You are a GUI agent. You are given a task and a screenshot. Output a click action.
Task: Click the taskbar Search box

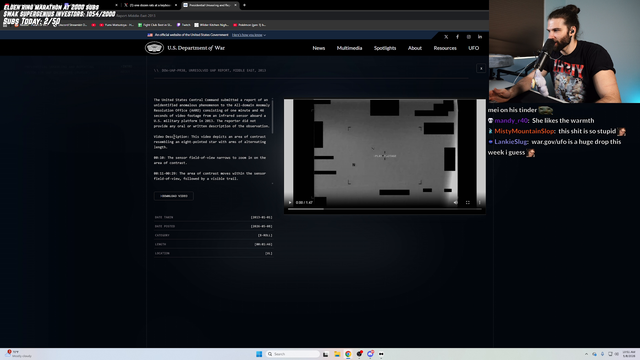click(293, 354)
